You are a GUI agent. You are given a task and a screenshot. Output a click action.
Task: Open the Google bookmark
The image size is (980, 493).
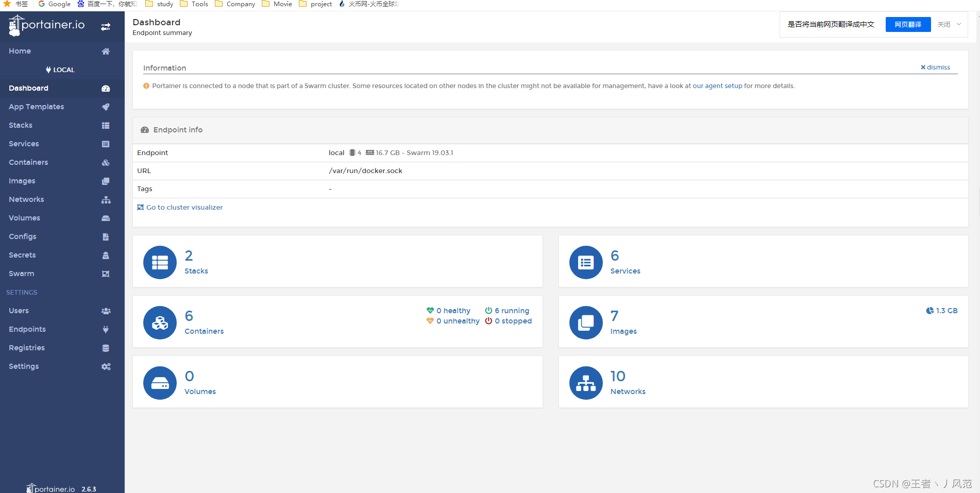pyautogui.click(x=55, y=4)
